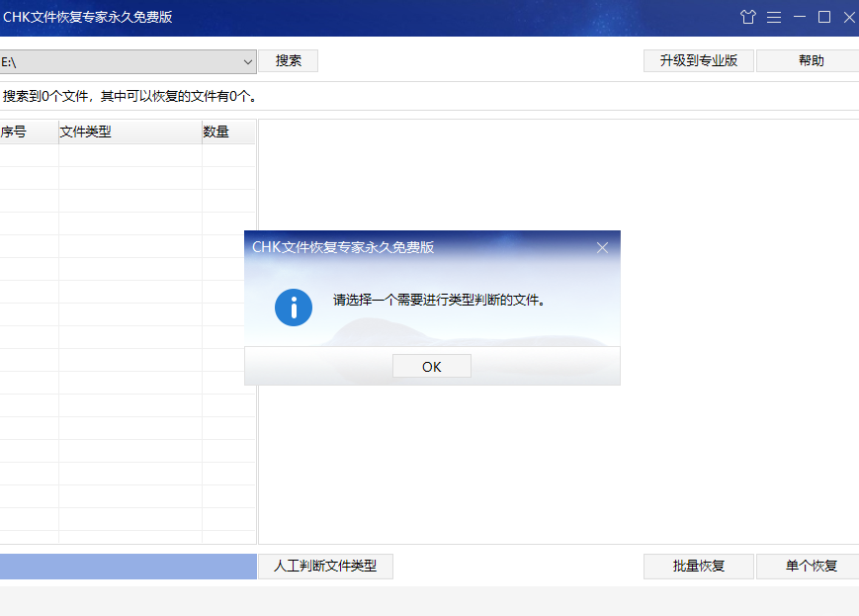This screenshot has height=616, width=859.
Task: Open 升级到专业版 upgrade option
Action: [698, 60]
